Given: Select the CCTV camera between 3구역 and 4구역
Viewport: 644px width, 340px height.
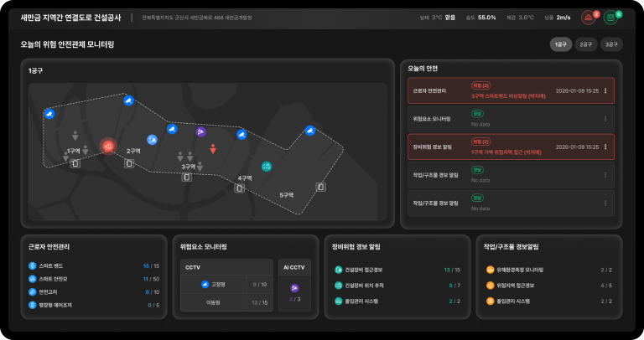Looking at the screenshot, I should (241, 134).
